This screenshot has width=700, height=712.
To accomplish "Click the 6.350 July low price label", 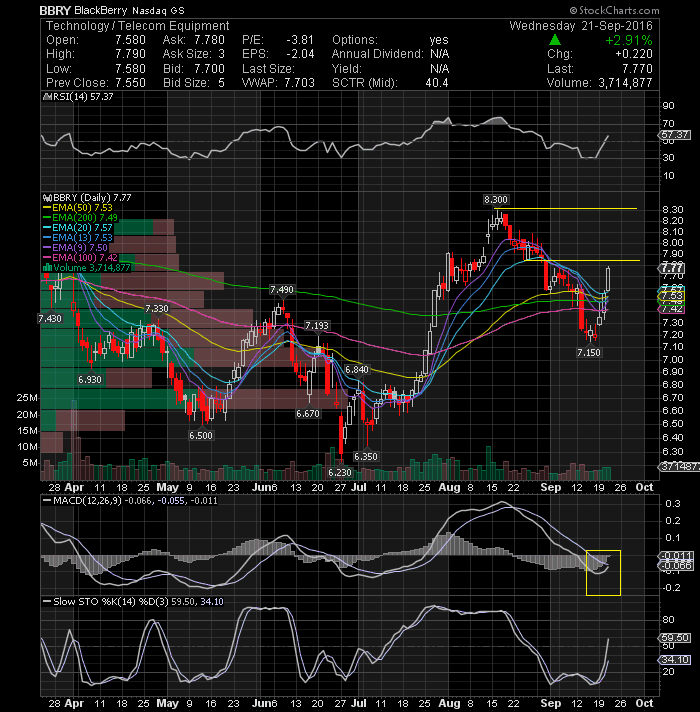I will point(365,456).
